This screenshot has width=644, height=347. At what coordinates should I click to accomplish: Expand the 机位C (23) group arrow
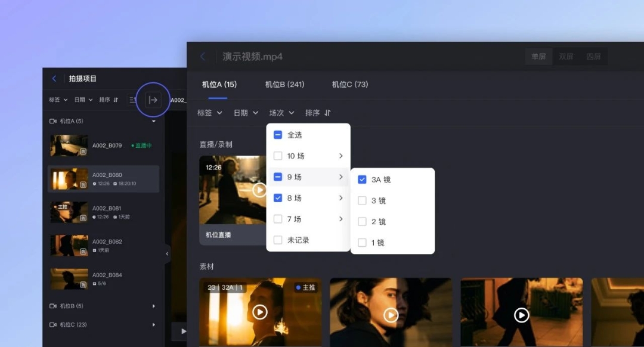[x=154, y=324]
